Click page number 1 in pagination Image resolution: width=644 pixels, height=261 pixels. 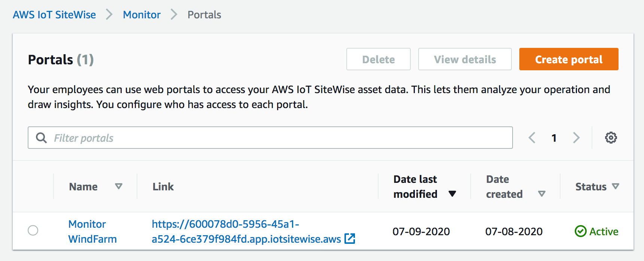pyautogui.click(x=554, y=138)
